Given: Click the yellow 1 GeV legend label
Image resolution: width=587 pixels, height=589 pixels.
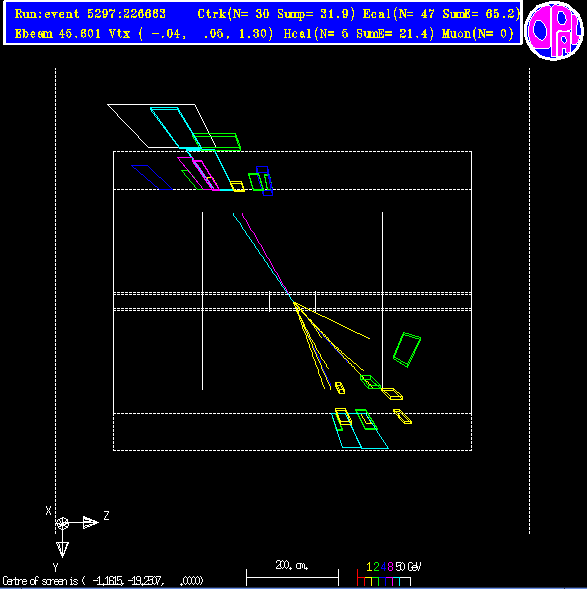Looking at the screenshot, I should pyautogui.click(x=369, y=567).
